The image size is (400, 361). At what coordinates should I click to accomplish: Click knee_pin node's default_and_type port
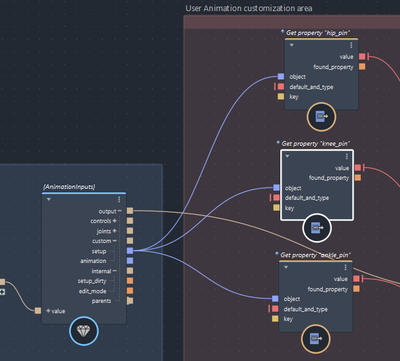tap(276, 198)
